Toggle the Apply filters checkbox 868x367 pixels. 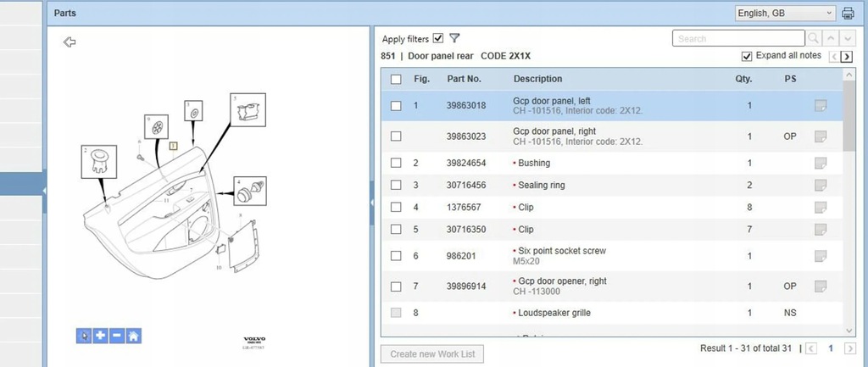coord(438,38)
